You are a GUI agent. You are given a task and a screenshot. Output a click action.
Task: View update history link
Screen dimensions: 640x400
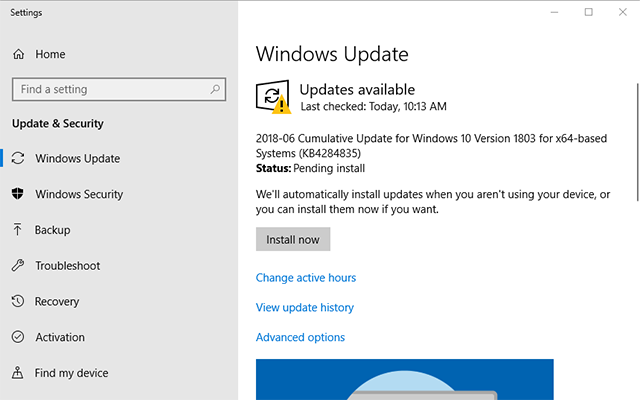point(305,308)
